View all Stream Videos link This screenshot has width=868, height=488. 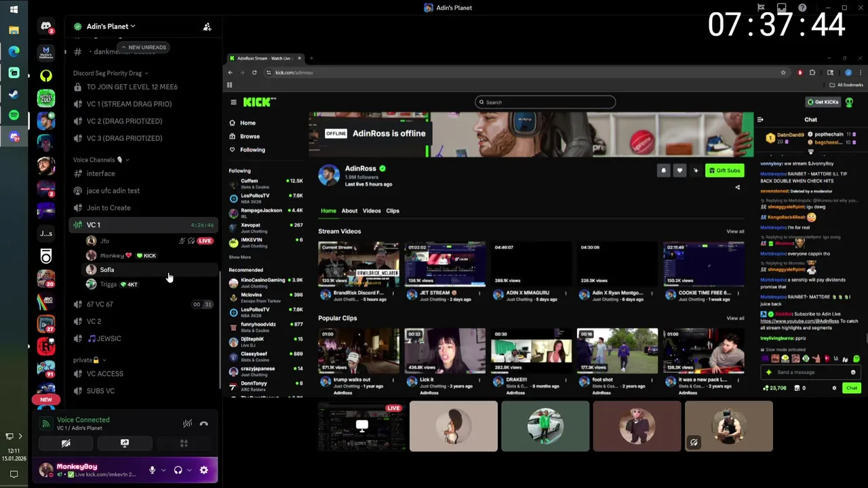click(x=735, y=232)
